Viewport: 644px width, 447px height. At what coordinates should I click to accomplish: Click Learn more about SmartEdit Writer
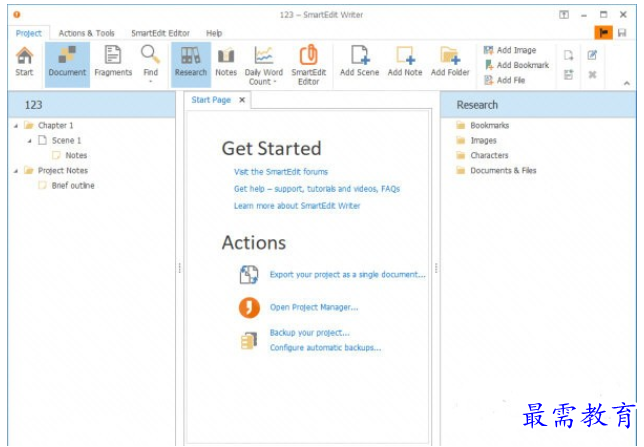click(297, 206)
